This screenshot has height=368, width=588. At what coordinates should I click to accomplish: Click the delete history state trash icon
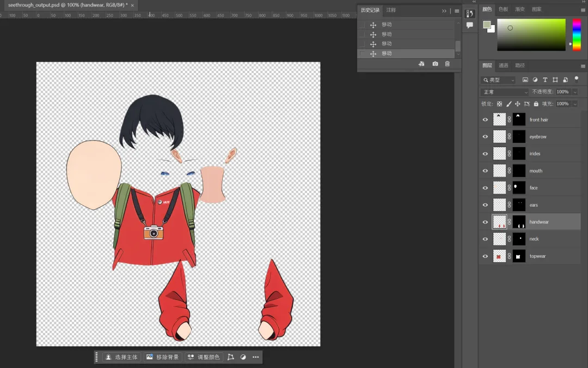(448, 64)
